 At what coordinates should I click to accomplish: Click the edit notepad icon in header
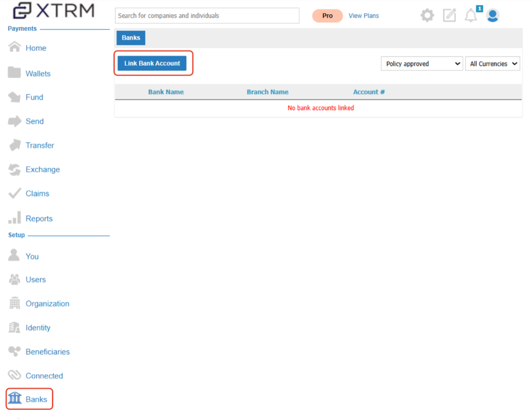[450, 15]
